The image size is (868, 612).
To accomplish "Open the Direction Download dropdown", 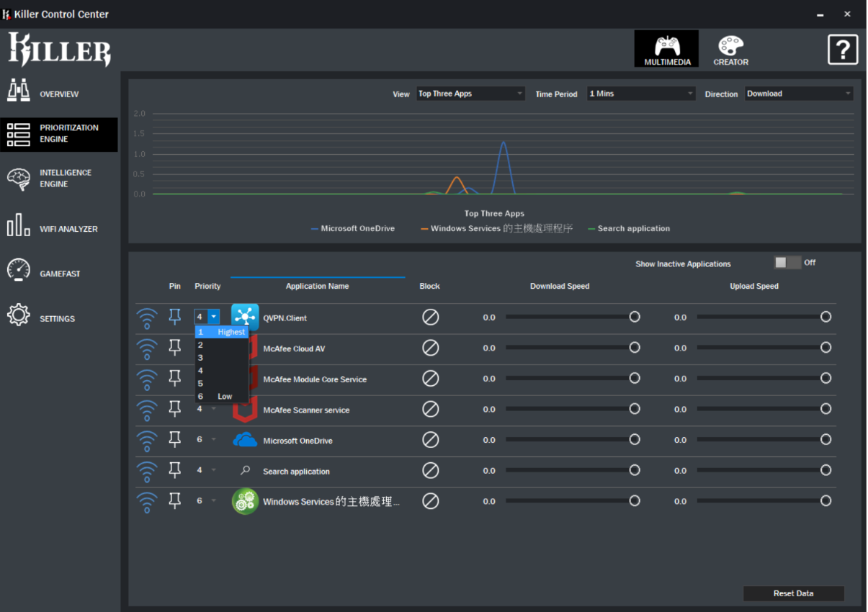I will tap(798, 94).
